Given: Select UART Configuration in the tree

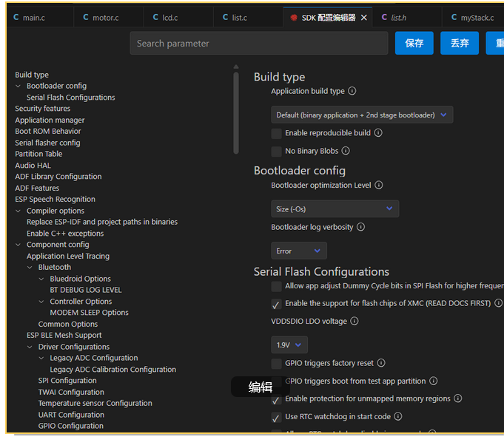Looking at the screenshot, I should (71, 415).
